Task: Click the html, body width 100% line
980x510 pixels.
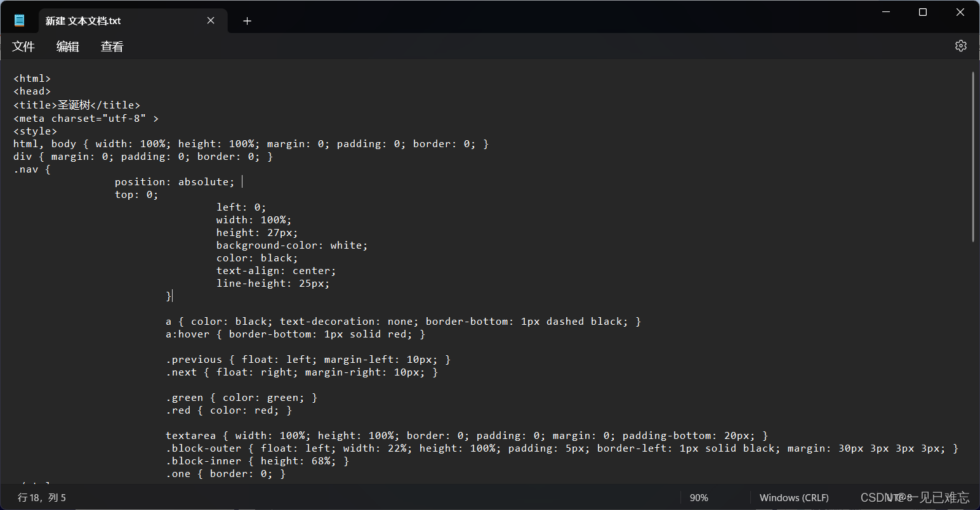Action: [x=251, y=144]
